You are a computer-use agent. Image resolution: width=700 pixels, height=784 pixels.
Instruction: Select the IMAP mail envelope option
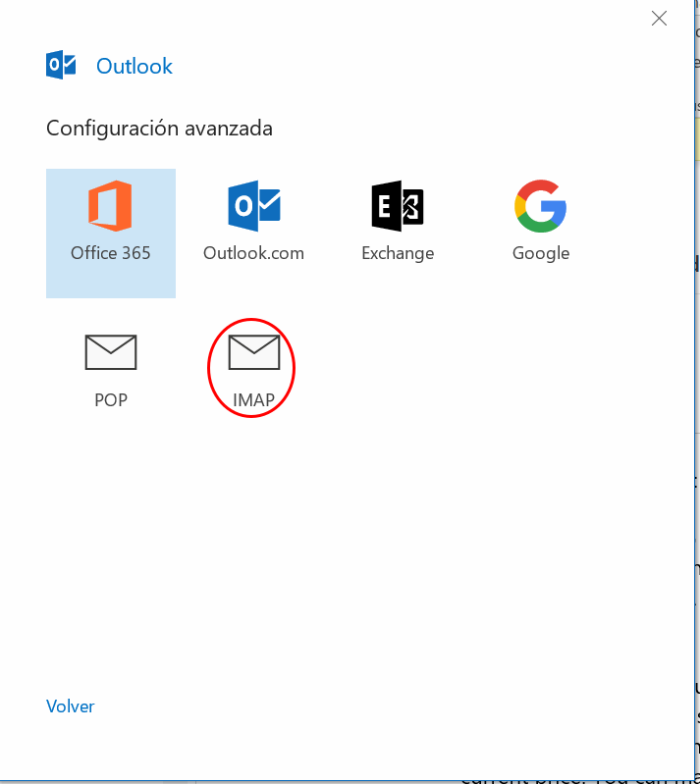click(253, 371)
